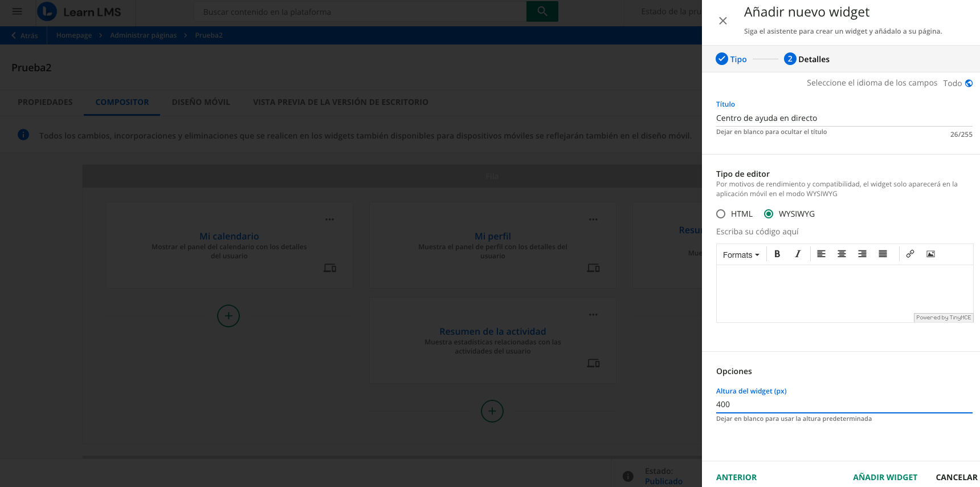Open the Homepage breadcrumb
Viewport: 980px width, 487px height.
click(74, 35)
